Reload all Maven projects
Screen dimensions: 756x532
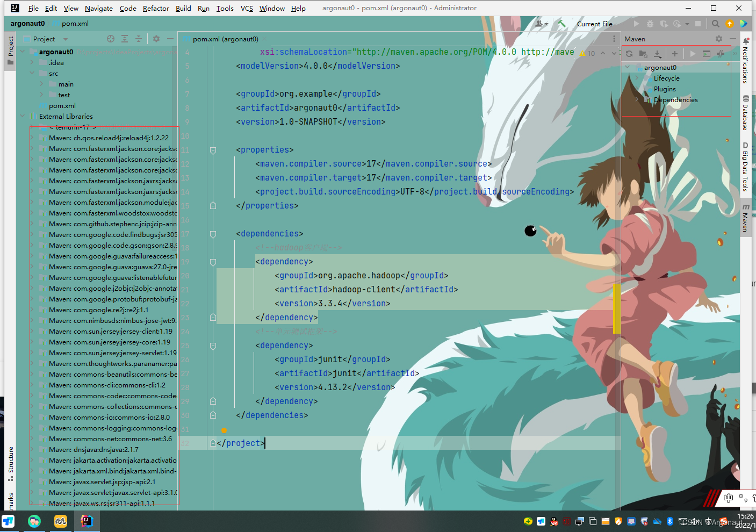coord(629,54)
